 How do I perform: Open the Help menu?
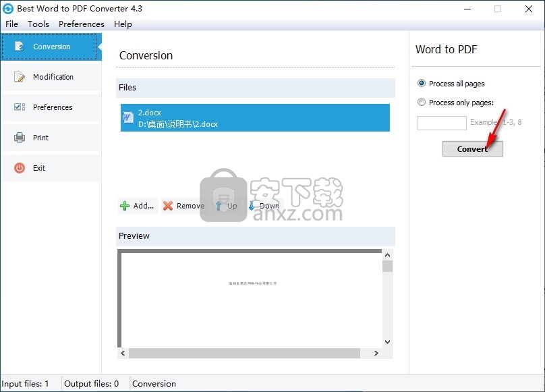pos(123,24)
